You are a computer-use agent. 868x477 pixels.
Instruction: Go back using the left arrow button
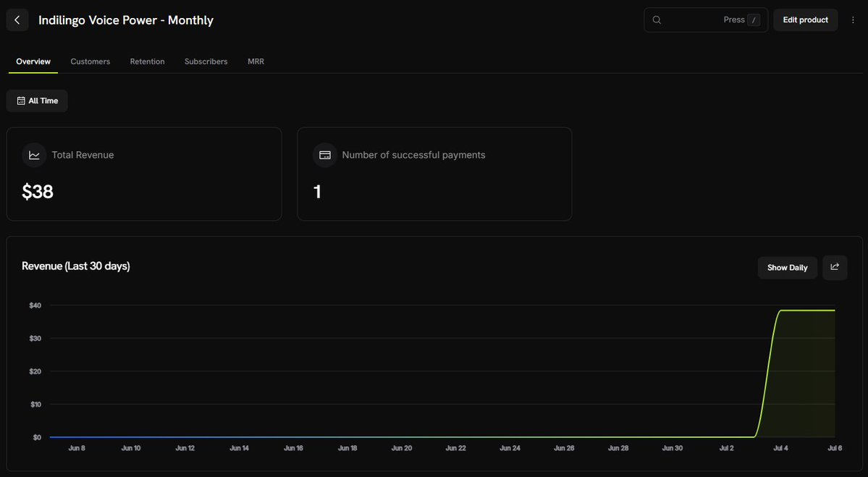click(17, 20)
